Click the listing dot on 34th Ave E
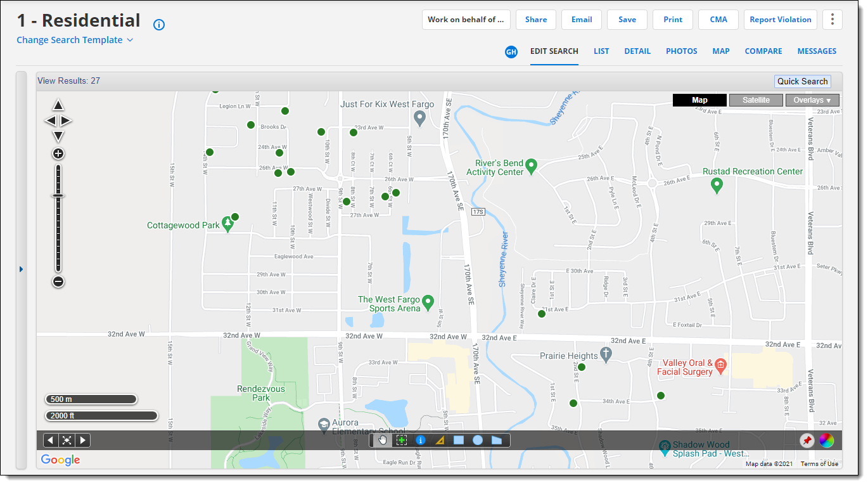The height and width of the screenshot is (485, 868). [573, 403]
